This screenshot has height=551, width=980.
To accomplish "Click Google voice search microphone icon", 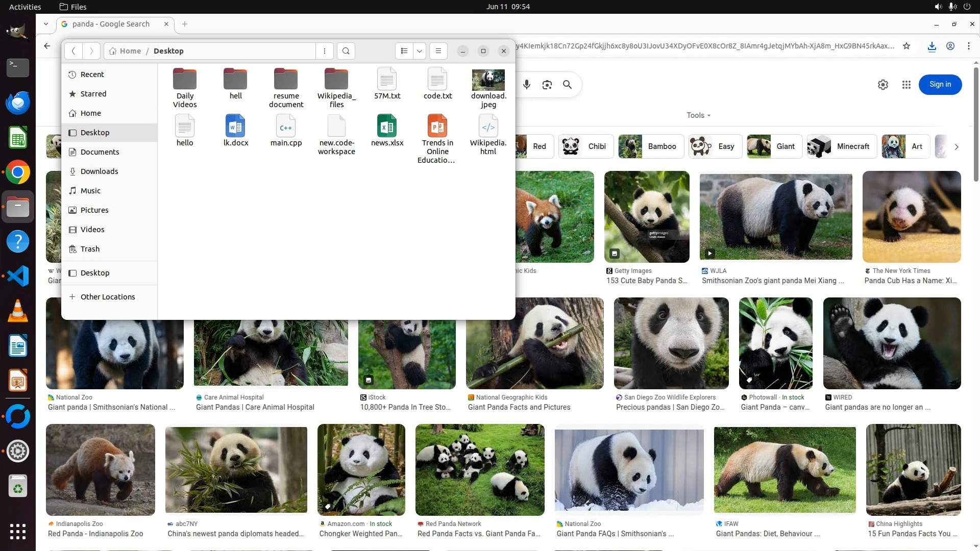I will [x=527, y=85].
